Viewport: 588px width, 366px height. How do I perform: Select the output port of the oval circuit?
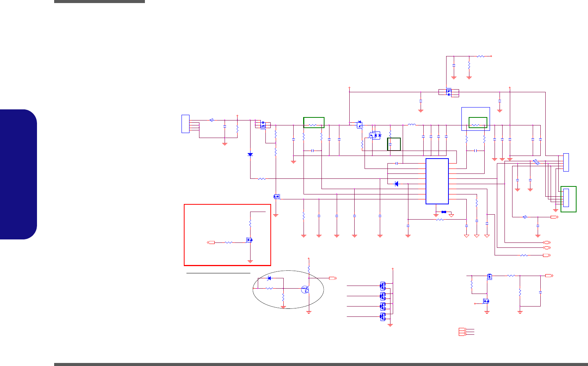[x=333, y=278]
